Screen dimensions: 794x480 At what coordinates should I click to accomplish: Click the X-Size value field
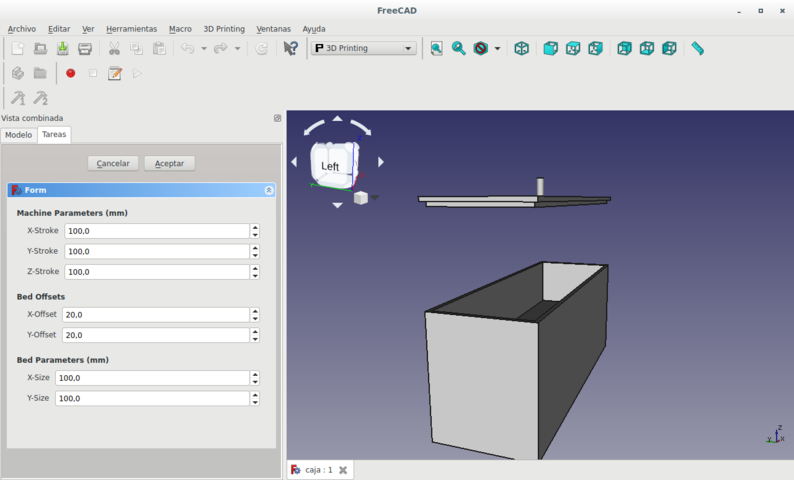click(x=152, y=378)
